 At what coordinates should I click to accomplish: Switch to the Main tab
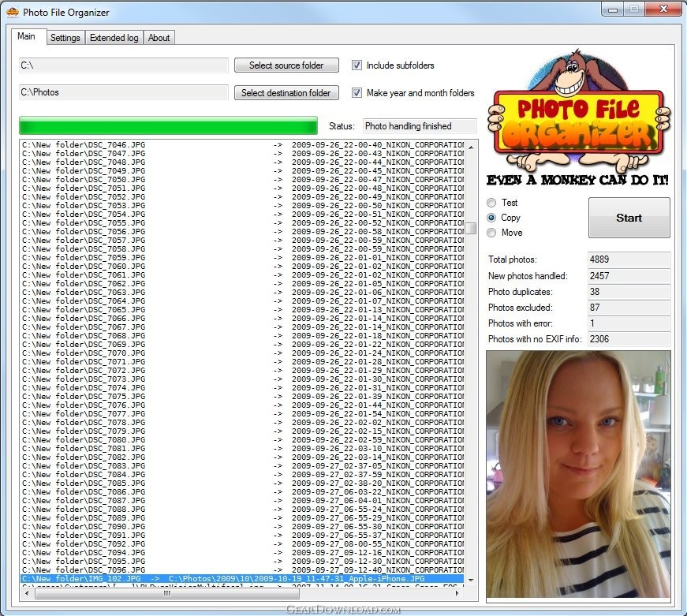coord(26,36)
